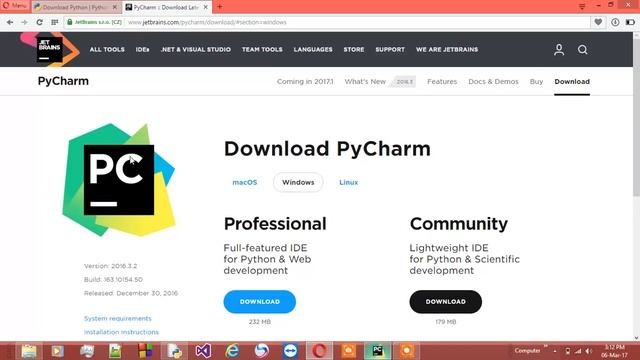Viewport: 640px width, 360px height.
Task: Open WE ARE JETBRAINS menu
Action: point(447,49)
